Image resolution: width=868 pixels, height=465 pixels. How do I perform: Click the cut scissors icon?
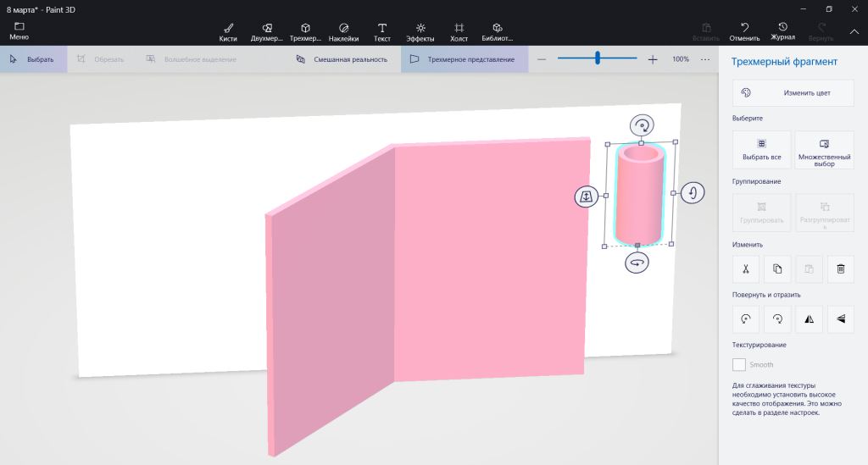745,268
